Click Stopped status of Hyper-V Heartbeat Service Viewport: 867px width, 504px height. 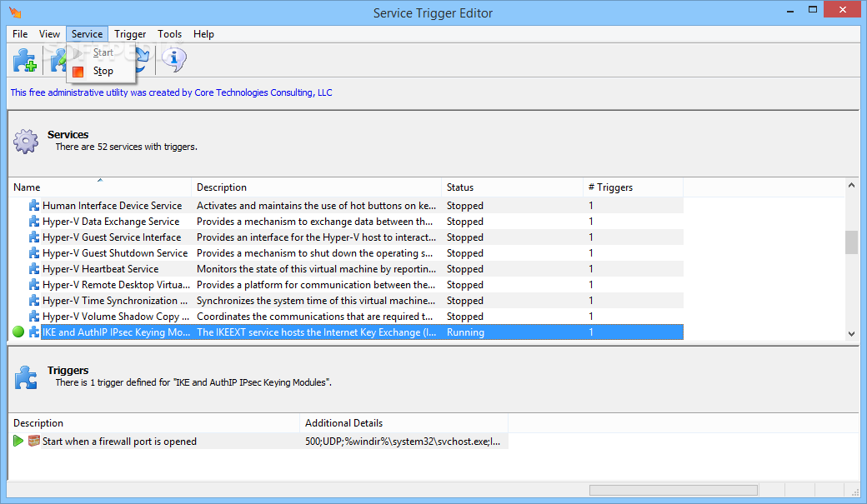tap(465, 269)
